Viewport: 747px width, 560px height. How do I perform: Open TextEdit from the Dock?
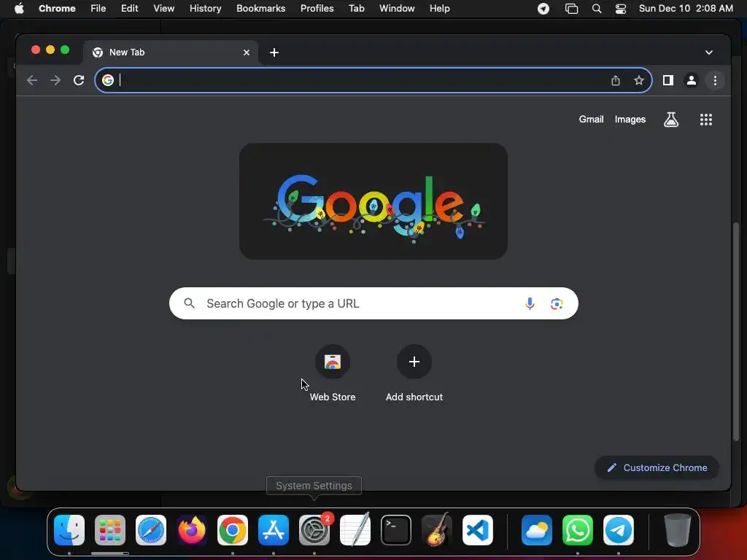(x=355, y=530)
